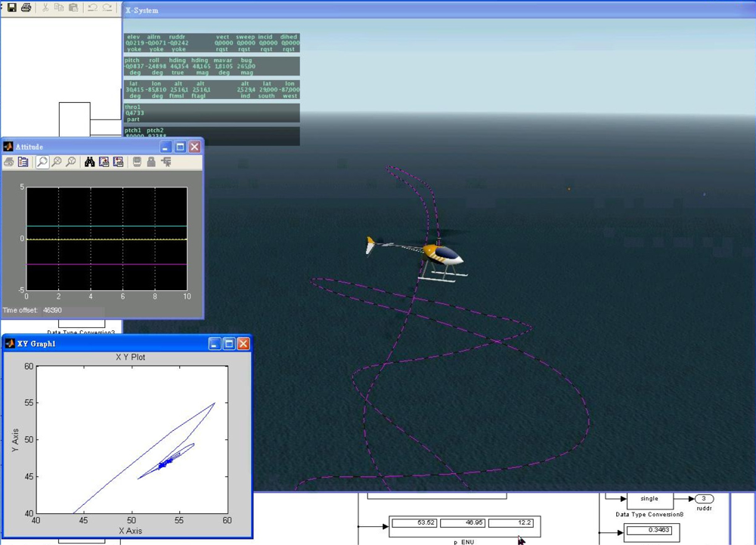Click the display block showing 0.3463
The image size is (756, 545).
(x=652, y=531)
